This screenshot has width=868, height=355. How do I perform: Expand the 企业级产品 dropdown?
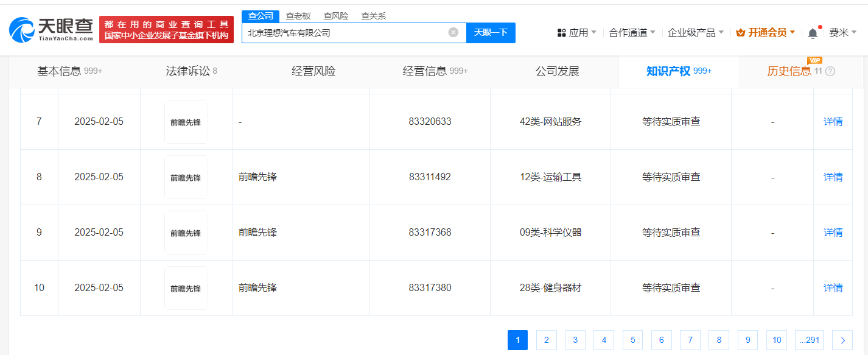[695, 33]
